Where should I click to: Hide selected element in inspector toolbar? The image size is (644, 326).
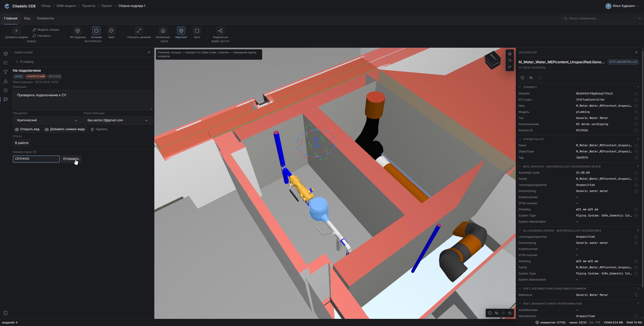(531, 78)
